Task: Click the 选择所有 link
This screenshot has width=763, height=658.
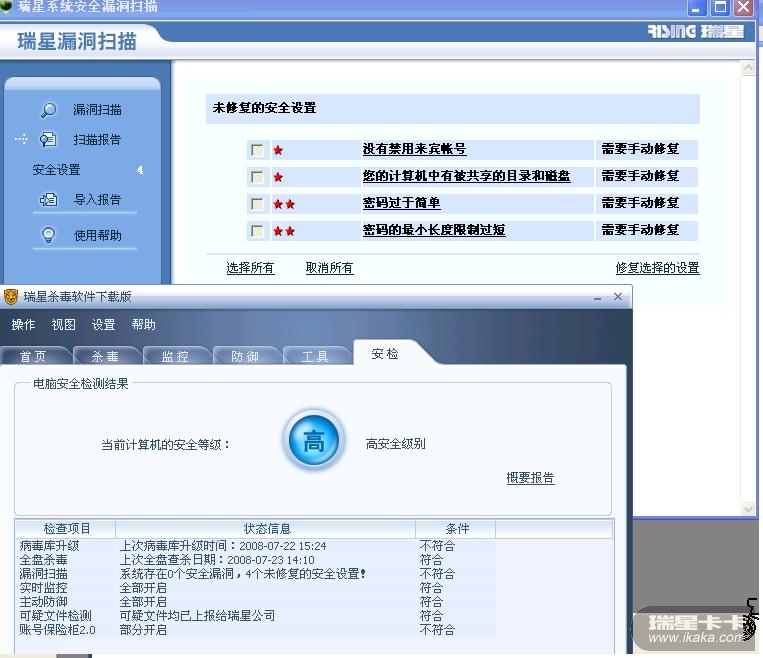Action: 250,268
